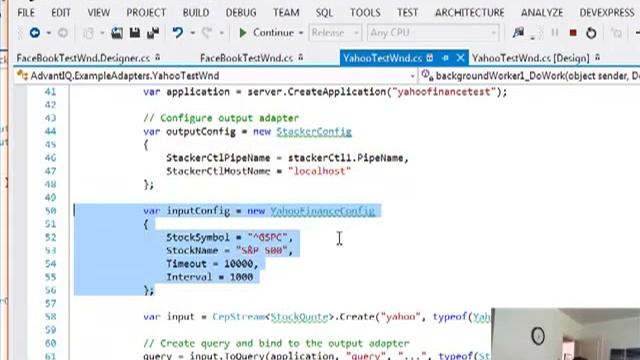Click the StackerConfig type link

(314, 132)
